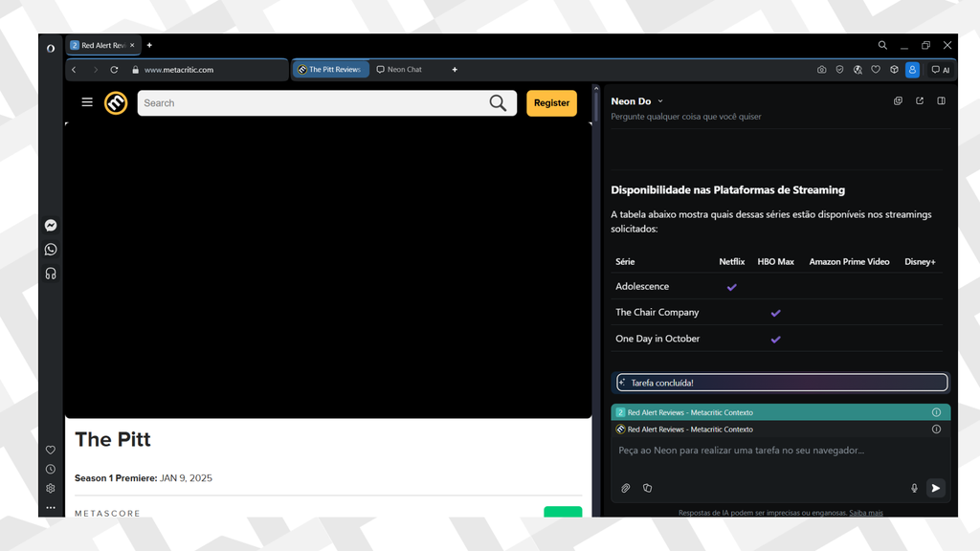Click the Register button
This screenshot has width=980, height=551.
551,103
